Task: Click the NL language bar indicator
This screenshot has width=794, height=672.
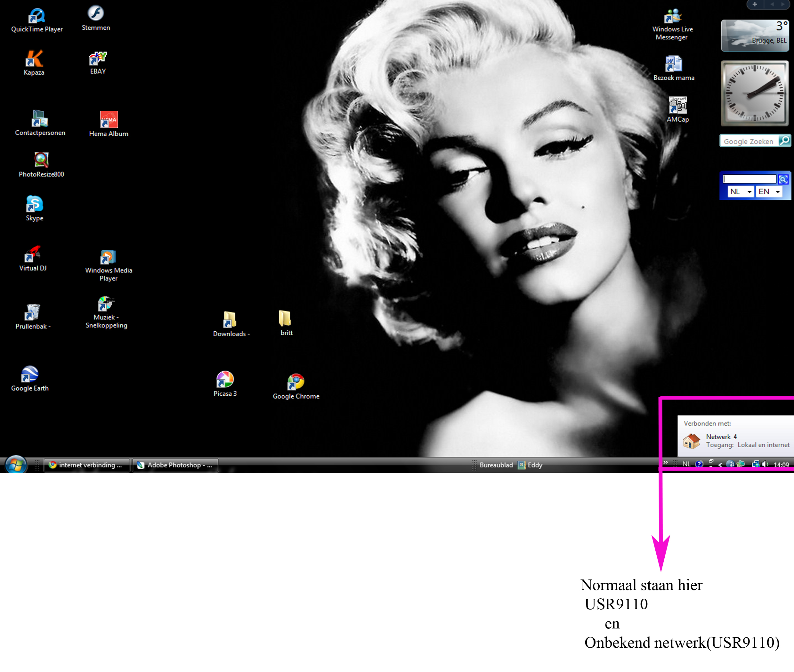Action: point(686,464)
